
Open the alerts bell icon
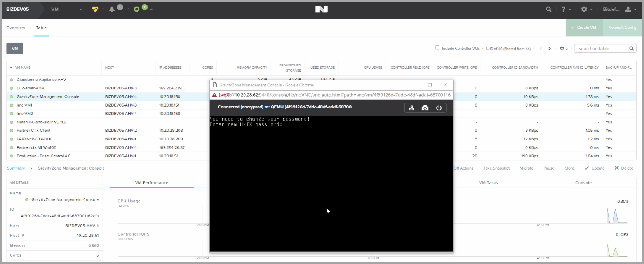pyautogui.click(x=112, y=9)
